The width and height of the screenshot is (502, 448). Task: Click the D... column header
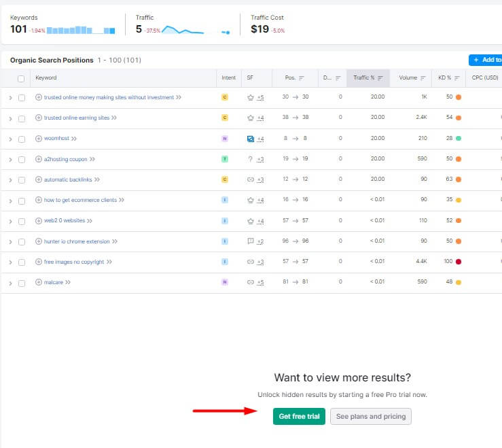pos(327,77)
